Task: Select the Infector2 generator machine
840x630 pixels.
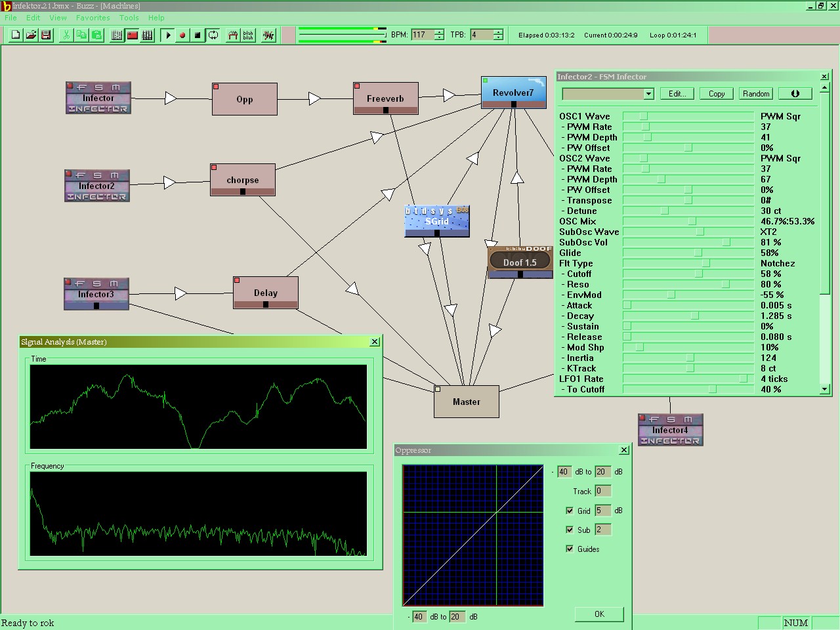Action: 96,186
